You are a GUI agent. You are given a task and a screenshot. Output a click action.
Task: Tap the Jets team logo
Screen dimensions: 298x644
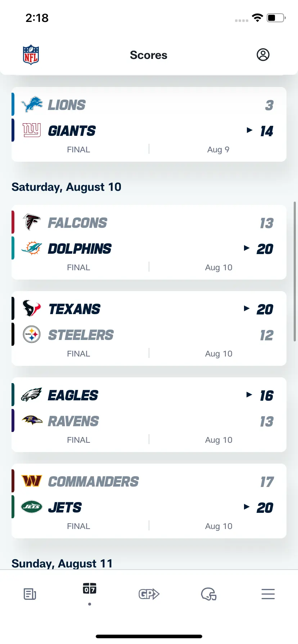[x=32, y=507]
